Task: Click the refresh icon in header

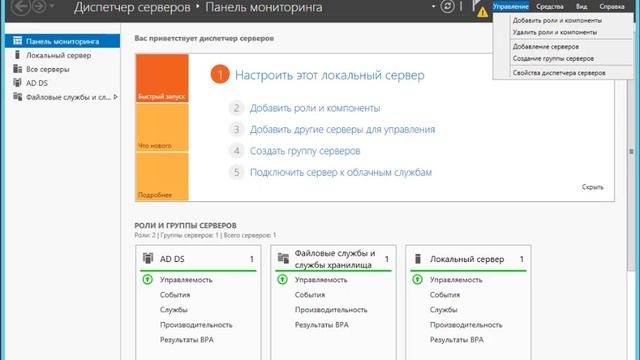Action: pyautogui.click(x=447, y=6)
